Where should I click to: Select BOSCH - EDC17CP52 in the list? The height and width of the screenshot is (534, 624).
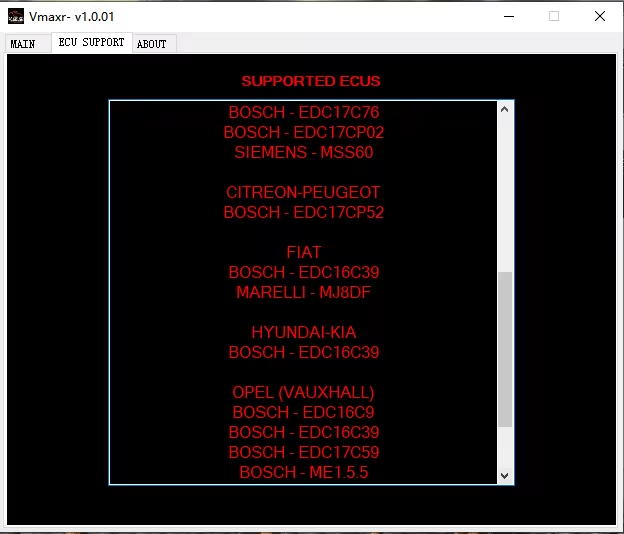tap(304, 212)
